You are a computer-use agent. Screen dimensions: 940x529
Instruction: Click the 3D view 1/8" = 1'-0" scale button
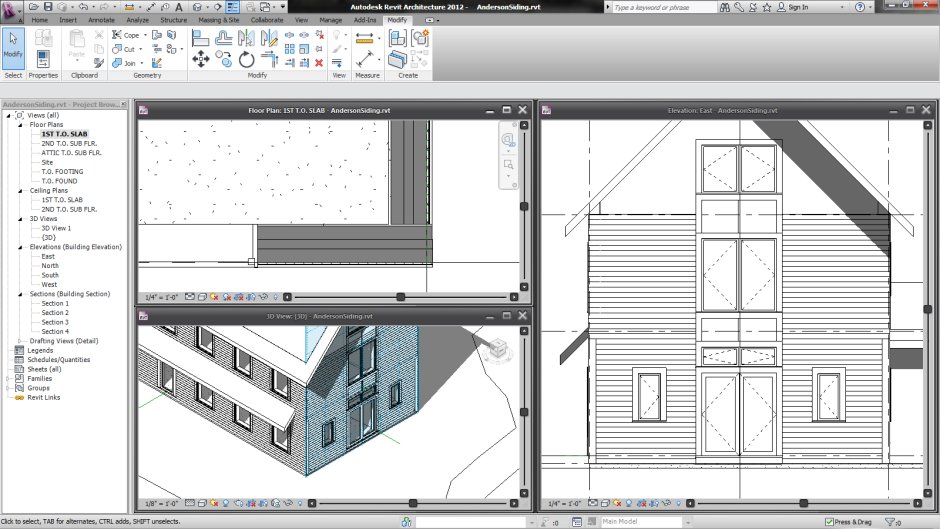click(161, 503)
